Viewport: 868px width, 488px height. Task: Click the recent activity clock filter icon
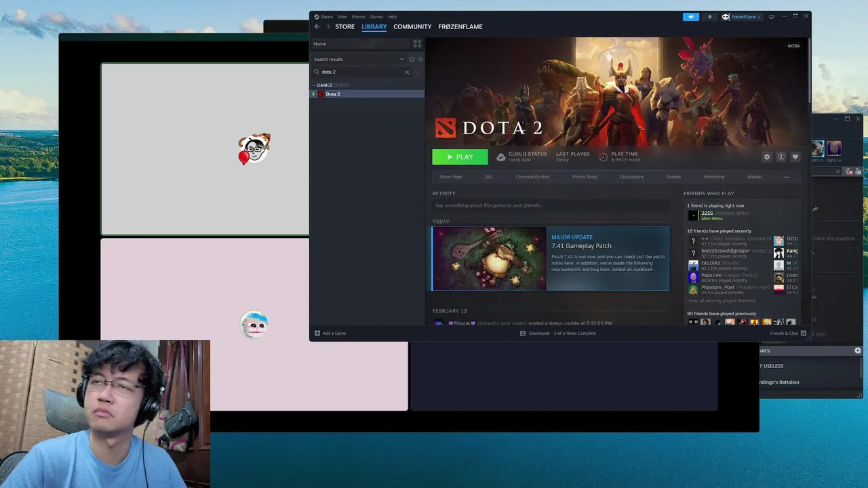(412, 59)
